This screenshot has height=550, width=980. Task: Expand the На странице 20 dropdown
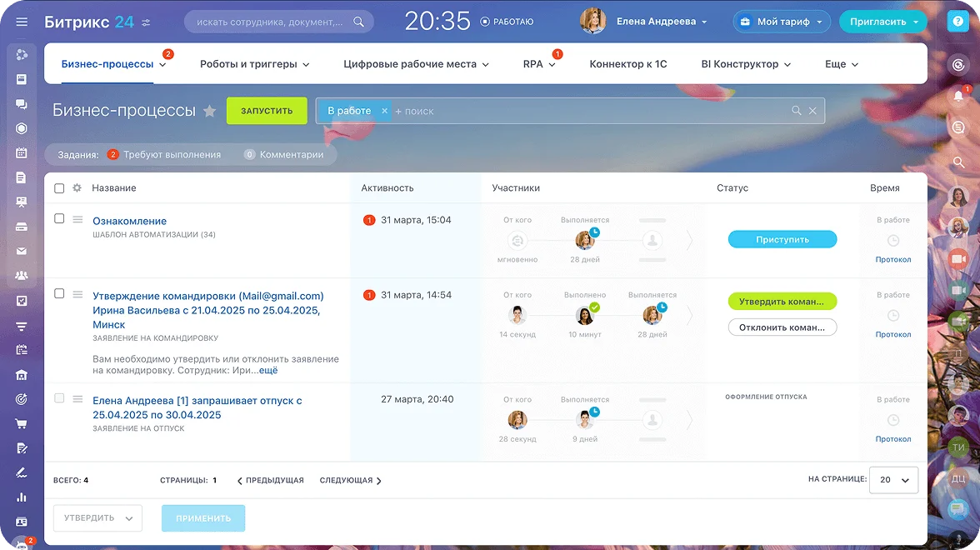click(893, 480)
